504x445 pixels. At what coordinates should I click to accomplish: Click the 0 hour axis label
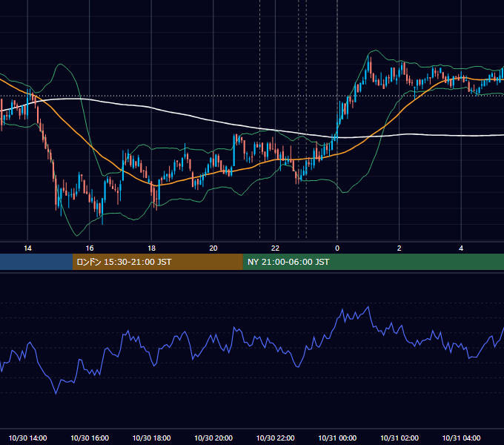coord(337,248)
